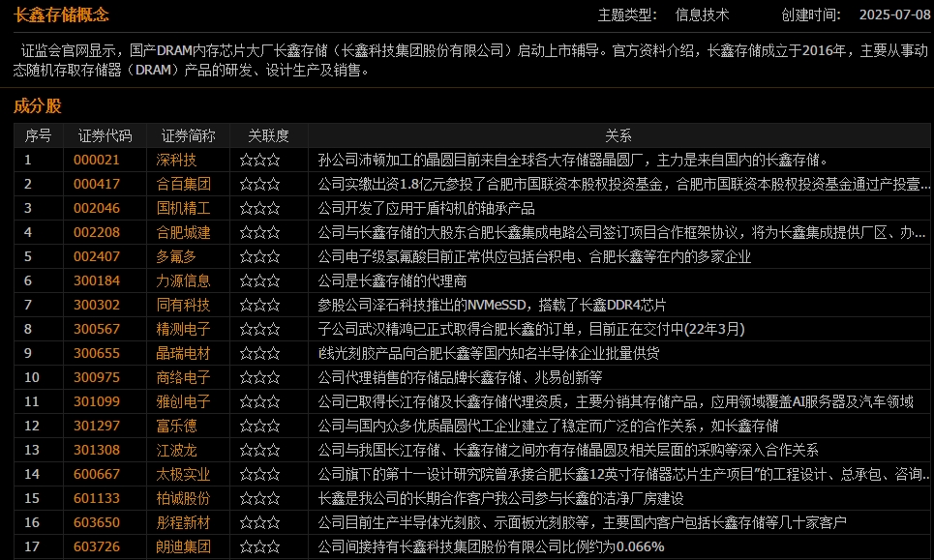Select the stock name 朗迪集团
This screenshot has width=934, height=560.
(183, 546)
